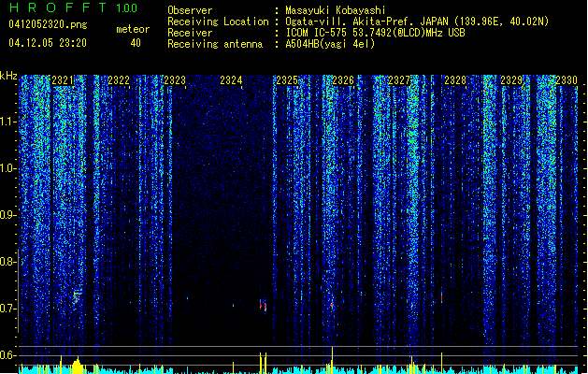Click the 0.9 frequency axis tick
This screenshot has width=588, height=374.
[7, 215]
